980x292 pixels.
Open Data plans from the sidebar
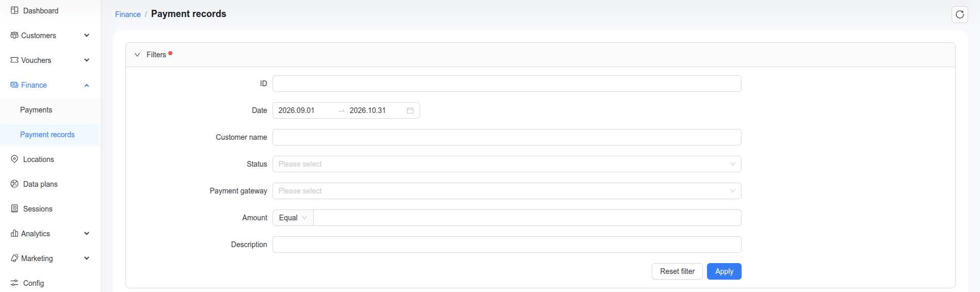(40, 184)
